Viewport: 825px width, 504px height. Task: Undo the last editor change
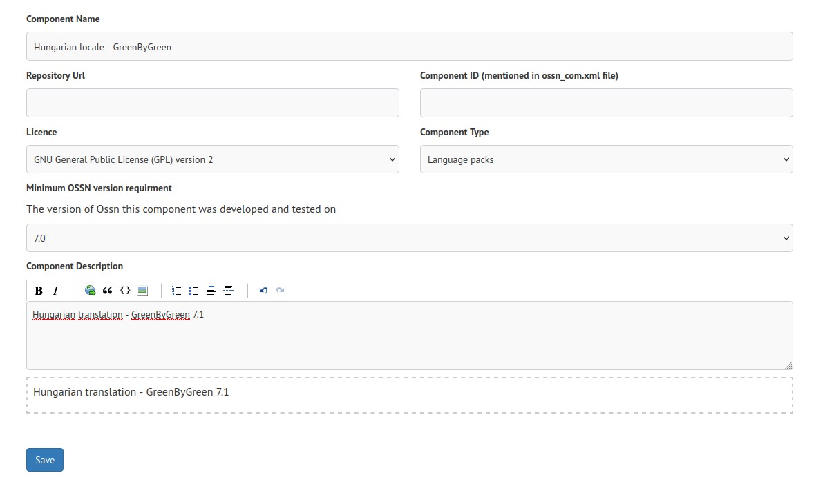[263, 291]
